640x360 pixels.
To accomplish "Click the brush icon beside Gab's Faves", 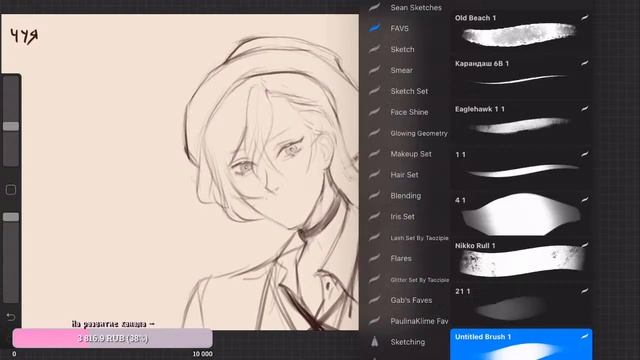I will 375,300.
